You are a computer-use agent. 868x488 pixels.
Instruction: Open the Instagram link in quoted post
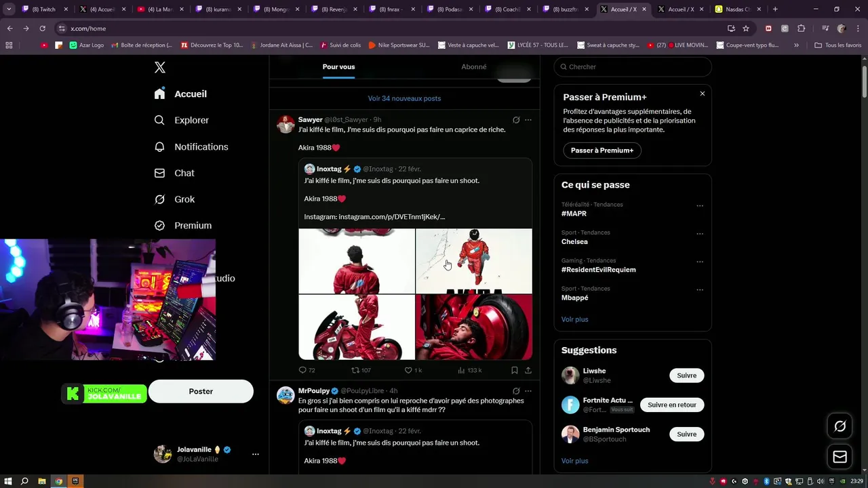392,217
